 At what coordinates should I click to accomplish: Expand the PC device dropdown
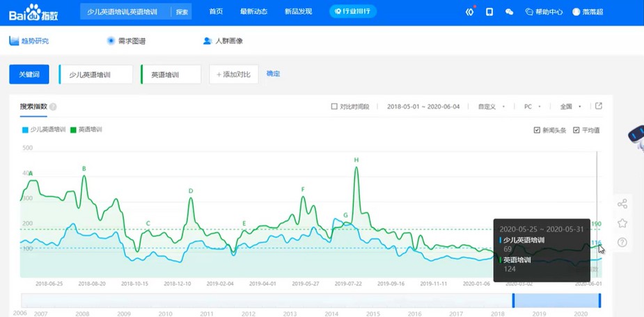click(533, 106)
